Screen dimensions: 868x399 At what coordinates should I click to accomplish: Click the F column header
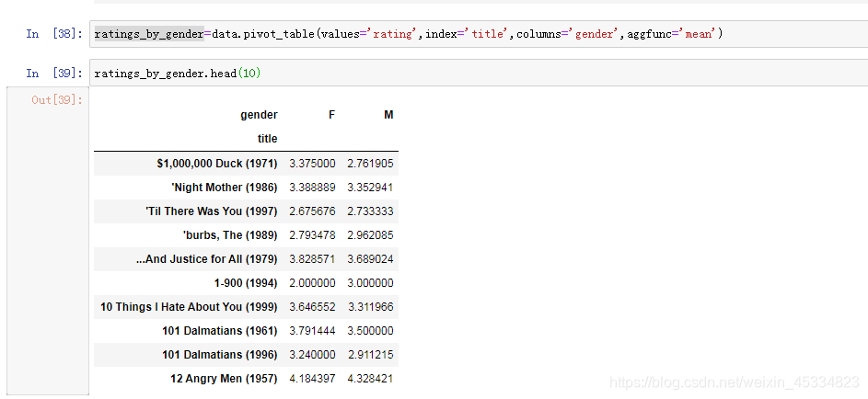click(331, 115)
